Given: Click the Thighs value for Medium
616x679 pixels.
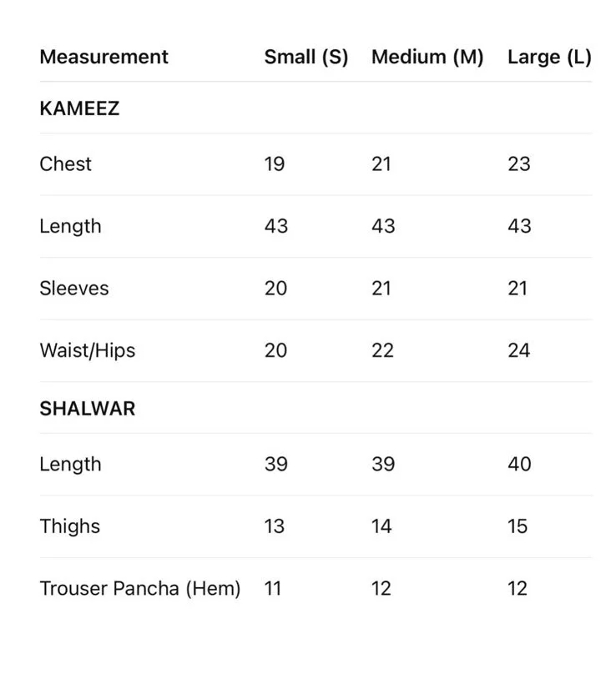Looking at the screenshot, I should coord(381,526).
